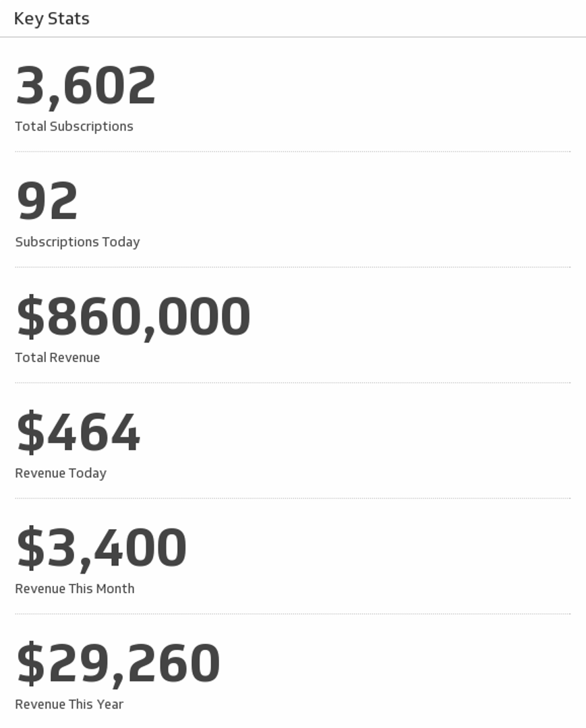Click the dotted divider below Revenue This Month
Image resolution: width=586 pixels, height=728 pixels.
tap(293, 613)
